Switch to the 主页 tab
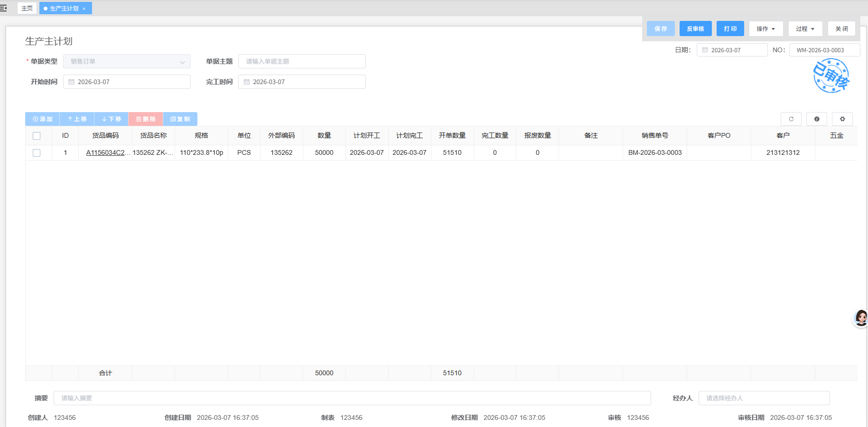This screenshot has height=427, width=868. pyautogui.click(x=27, y=9)
